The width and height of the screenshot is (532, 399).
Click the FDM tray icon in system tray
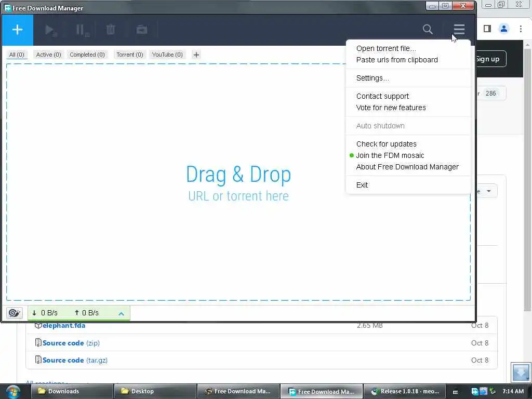(x=475, y=392)
